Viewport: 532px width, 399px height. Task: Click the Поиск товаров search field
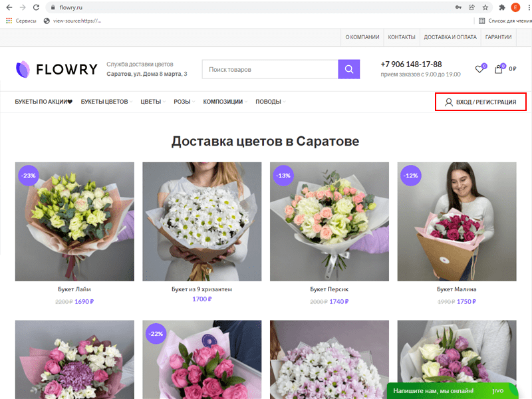tap(270, 69)
